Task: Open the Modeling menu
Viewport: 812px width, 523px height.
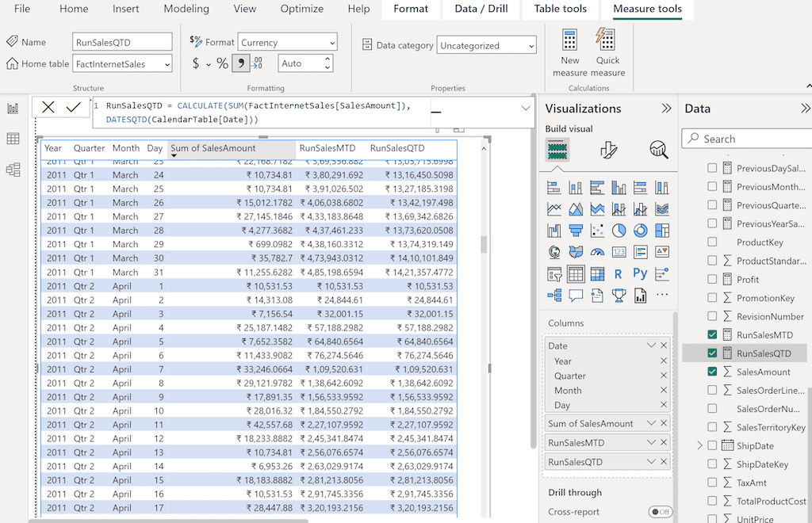Action: pyautogui.click(x=186, y=10)
